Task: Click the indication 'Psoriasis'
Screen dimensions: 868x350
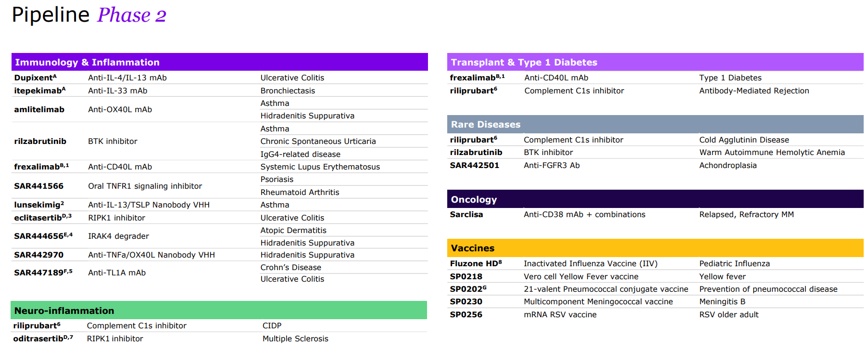Action: click(277, 179)
